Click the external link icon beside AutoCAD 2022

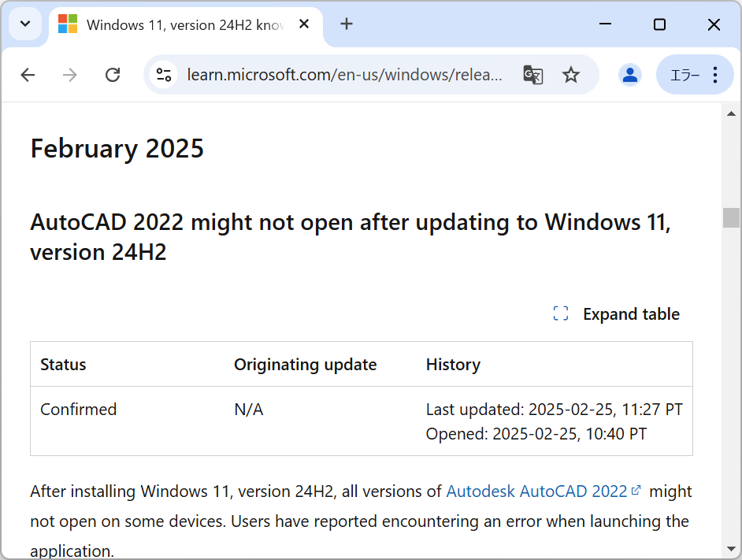pyautogui.click(x=635, y=489)
